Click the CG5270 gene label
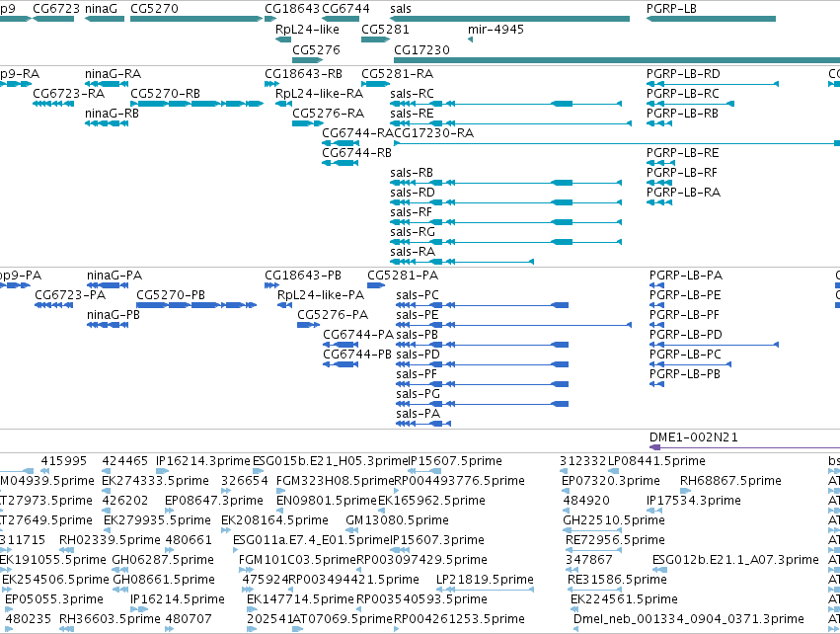Viewport: 840px width, 634px height. (x=154, y=9)
